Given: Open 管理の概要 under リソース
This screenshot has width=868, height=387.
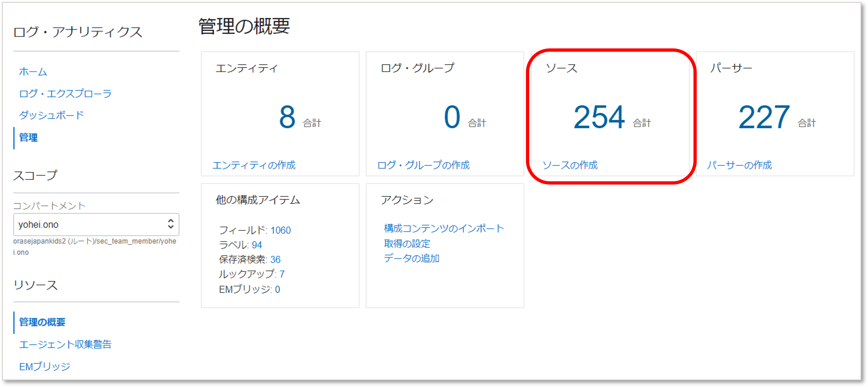Looking at the screenshot, I should point(43,322).
